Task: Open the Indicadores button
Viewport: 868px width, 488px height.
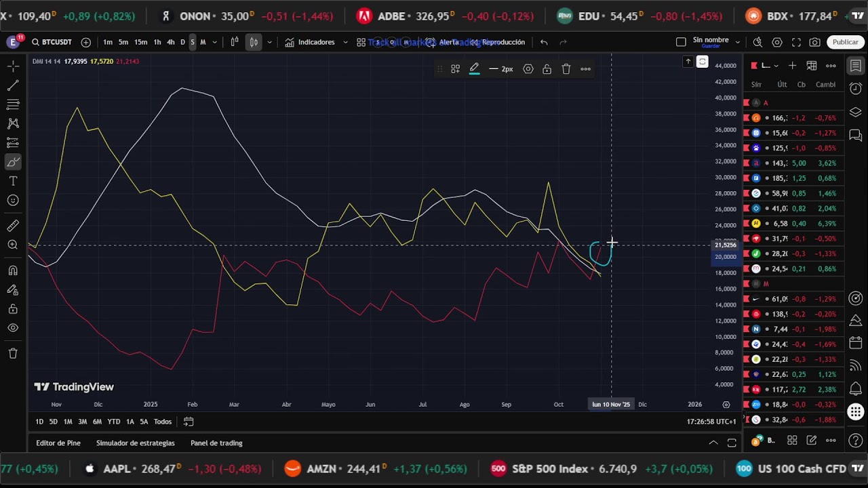Action: (x=310, y=42)
